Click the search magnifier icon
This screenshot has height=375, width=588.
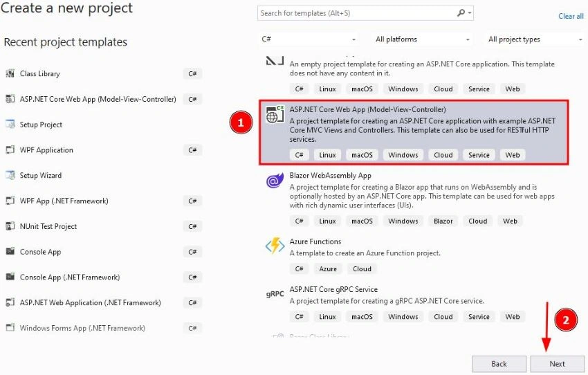pos(461,13)
